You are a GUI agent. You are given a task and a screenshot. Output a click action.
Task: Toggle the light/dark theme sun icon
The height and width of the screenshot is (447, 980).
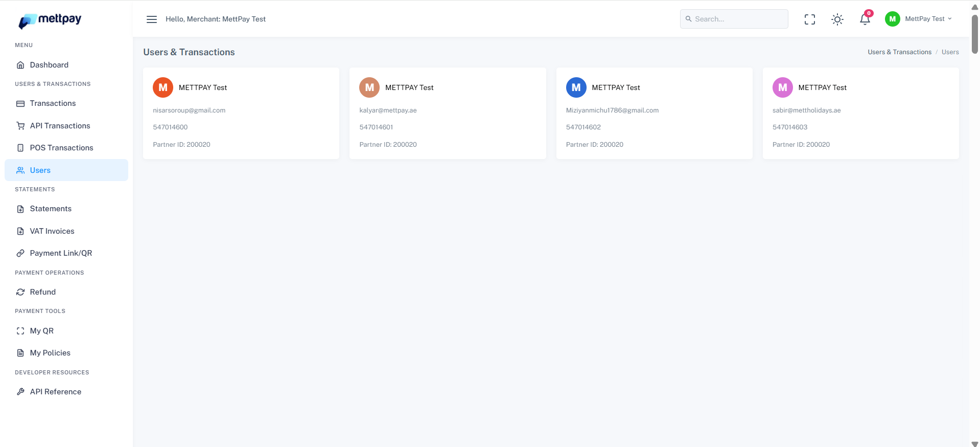(837, 19)
